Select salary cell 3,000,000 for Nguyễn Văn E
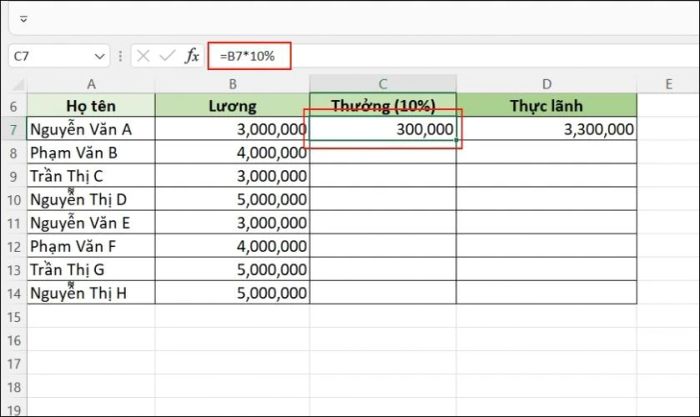The width and height of the screenshot is (700, 417). click(x=232, y=223)
